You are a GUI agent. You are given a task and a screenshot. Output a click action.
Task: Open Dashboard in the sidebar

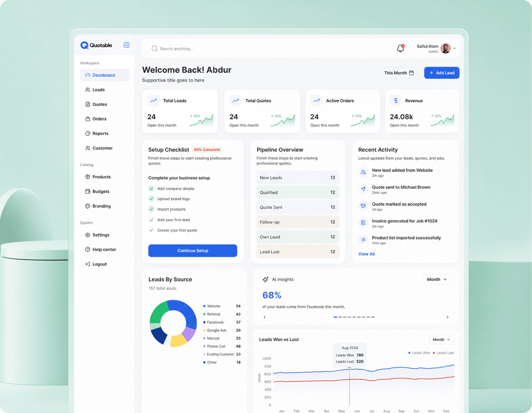105,75
